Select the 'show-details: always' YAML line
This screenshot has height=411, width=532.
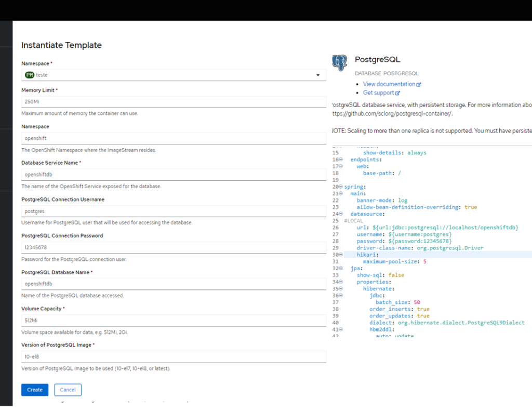pyautogui.click(x=395, y=153)
